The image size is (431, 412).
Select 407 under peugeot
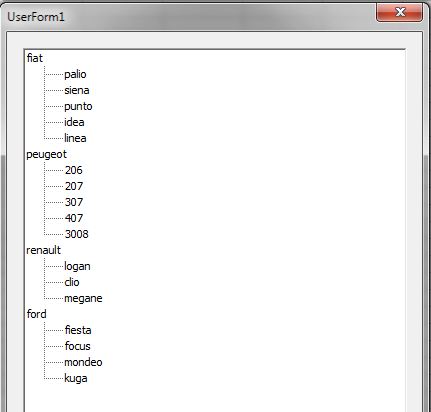click(x=74, y=218)
